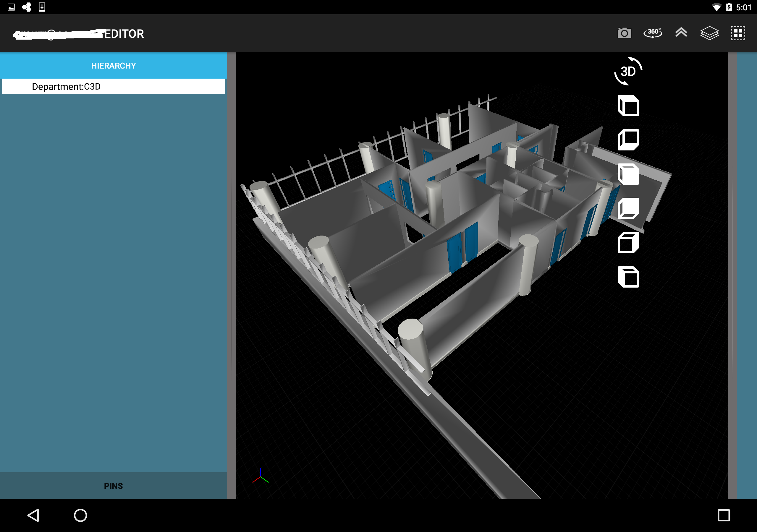Expand the Department:C3D tree item

coord(66,86)
